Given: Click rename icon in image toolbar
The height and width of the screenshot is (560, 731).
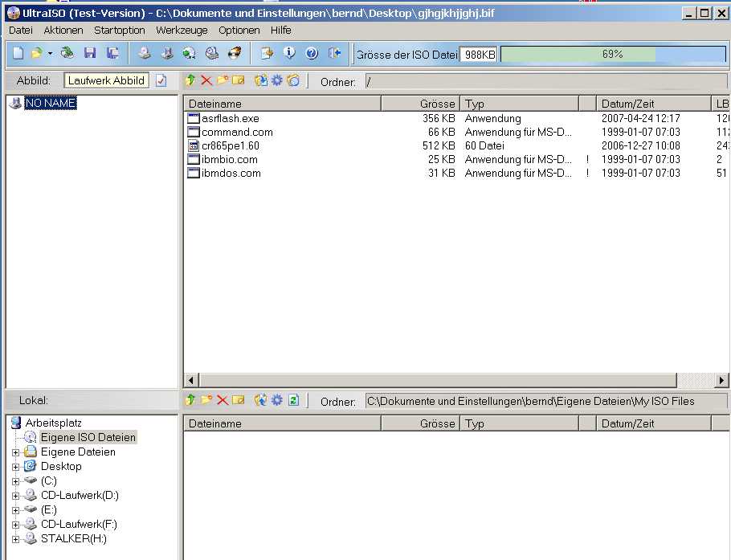Looking at the screenshot, I should (x=239, y=80).
